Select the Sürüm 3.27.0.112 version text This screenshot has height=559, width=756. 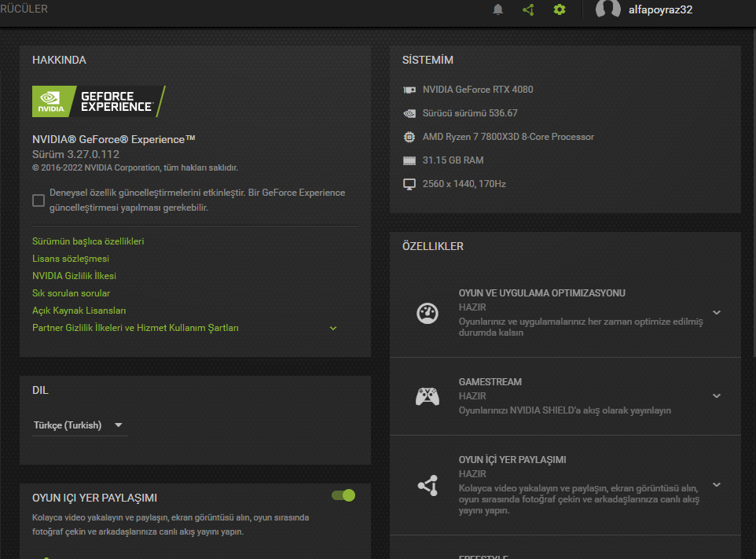pyautogui.click(x=75, y=154)
